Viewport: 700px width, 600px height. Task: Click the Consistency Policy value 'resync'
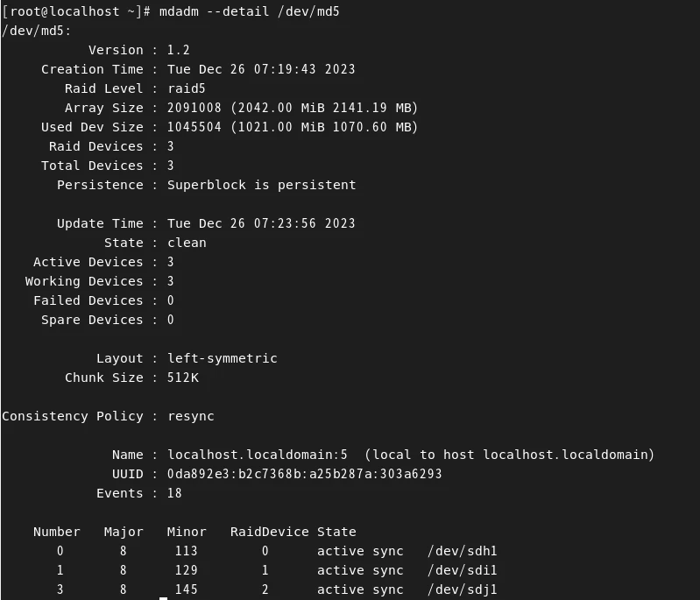click(x=191, y=416)
